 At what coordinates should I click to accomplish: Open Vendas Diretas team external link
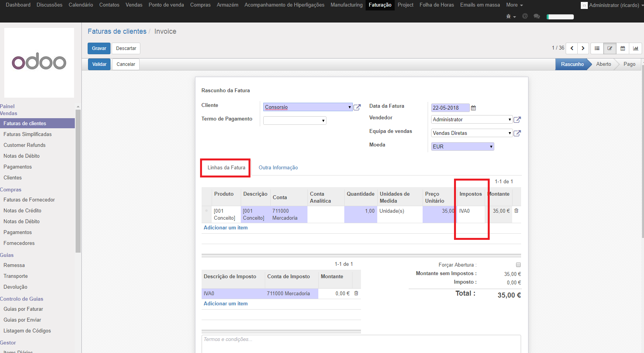pos(517,133)
